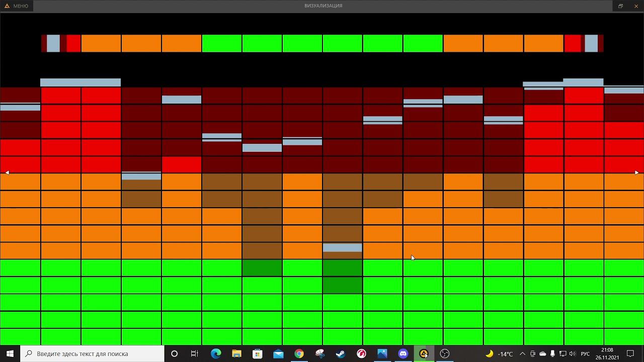Click the microphone tray icon
Viewport: 644px width, 362px height.
[x=552, y=353]
